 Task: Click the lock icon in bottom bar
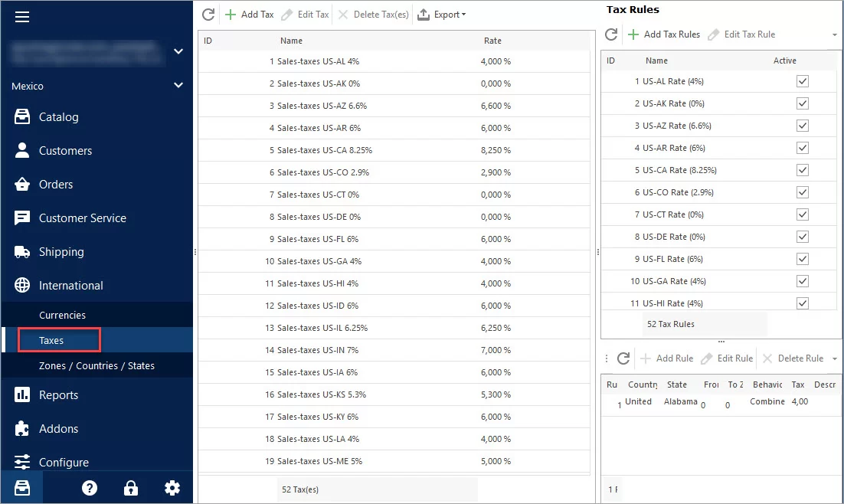click(x=131, y=488)
